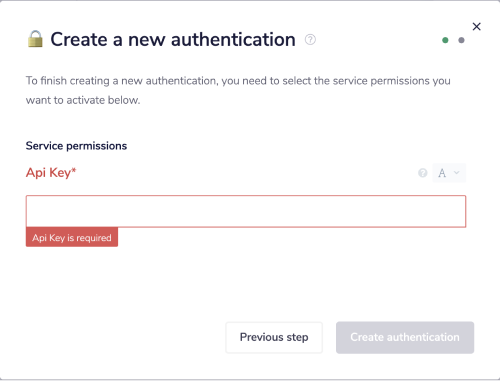Expand the field type dropdown chevron

457,173
